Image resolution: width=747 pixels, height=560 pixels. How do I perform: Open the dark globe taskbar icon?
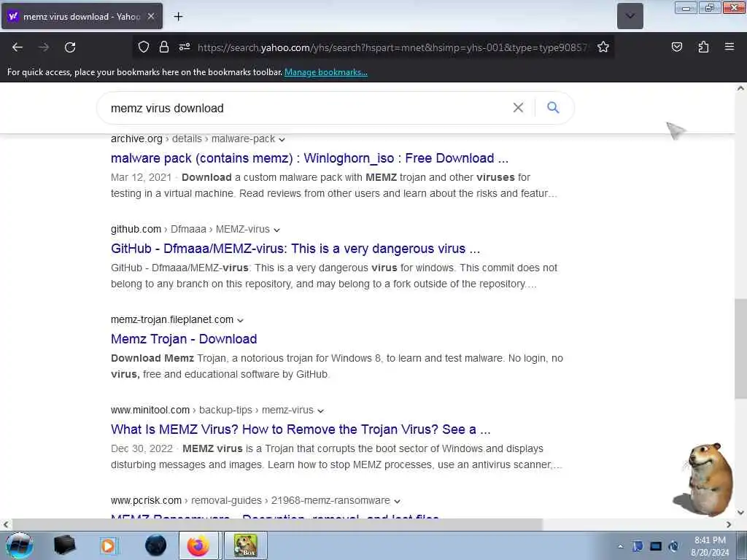(x=155, y=545)
